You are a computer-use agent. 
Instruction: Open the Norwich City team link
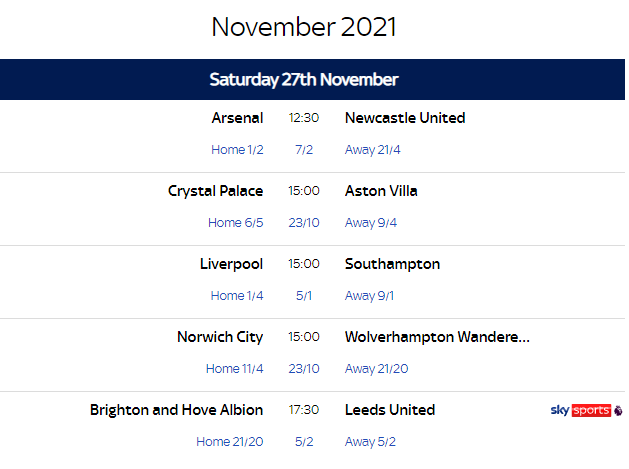click(x=220, y=337)
